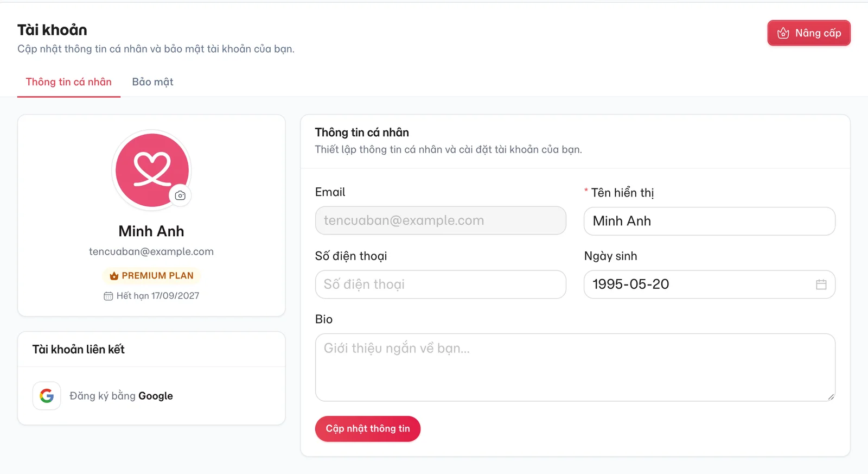This screenshot has width=868, height=474.
Task: Switch to the Bảo mật tab
Action: (x=152, y=82)
